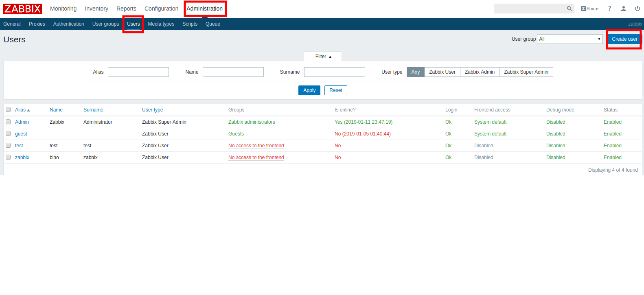
Task: Open the Administration menu
Action: (x=204, y=9)
